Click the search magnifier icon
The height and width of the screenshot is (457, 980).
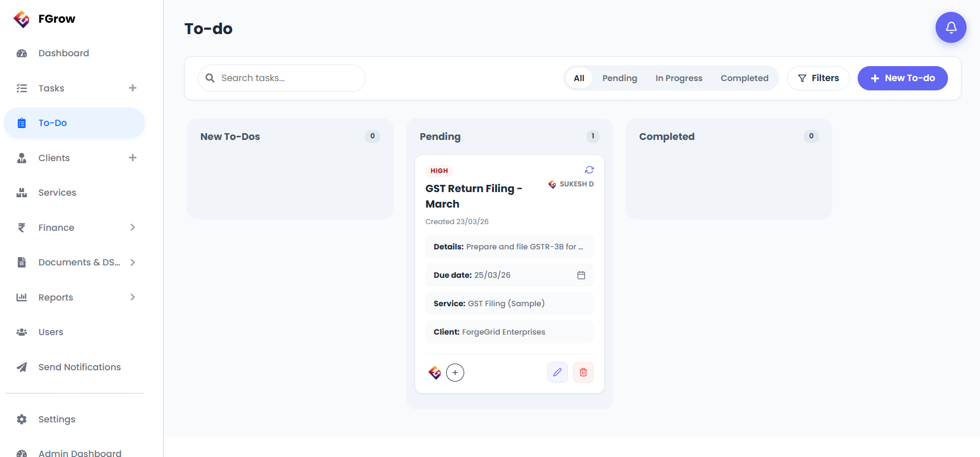tap(210, 78)
